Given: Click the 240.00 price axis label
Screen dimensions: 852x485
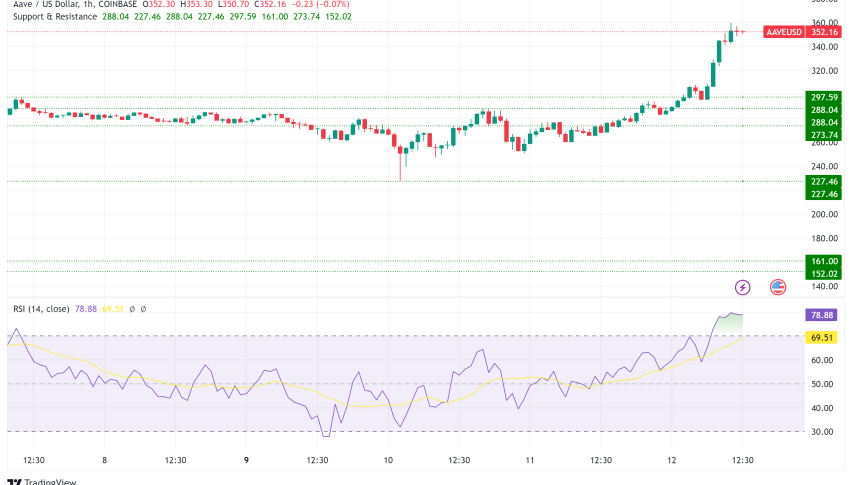Looking at the screenshot, I should pyautogui.click(x=824, y=167).
